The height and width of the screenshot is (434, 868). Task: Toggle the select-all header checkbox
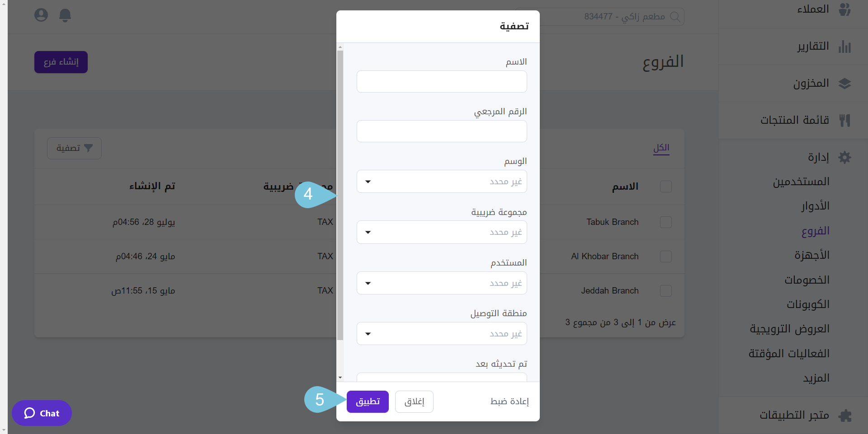click(x=666, y=187)
